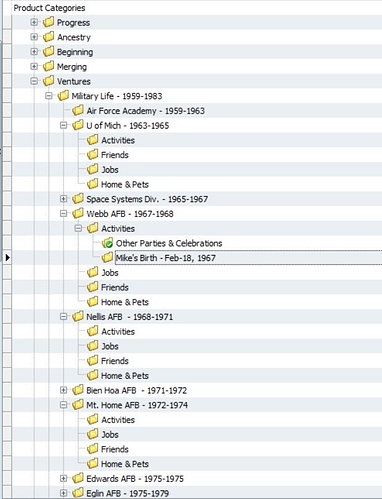This screenshot has width=382, height=499.
Task: Click the Military Life folder icon
Action: click(63, 96)
